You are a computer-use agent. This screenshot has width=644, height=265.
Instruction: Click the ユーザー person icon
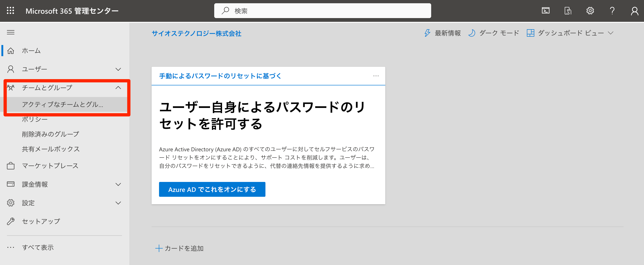tap(10, 69)
